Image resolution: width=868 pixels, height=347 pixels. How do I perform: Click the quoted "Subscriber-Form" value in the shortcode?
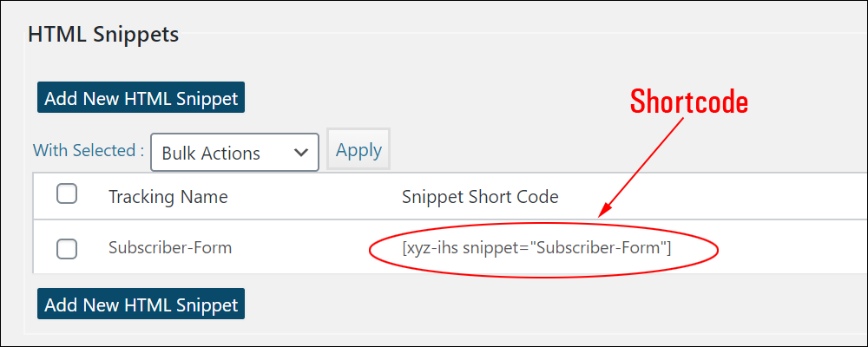[x=597, y=247]
